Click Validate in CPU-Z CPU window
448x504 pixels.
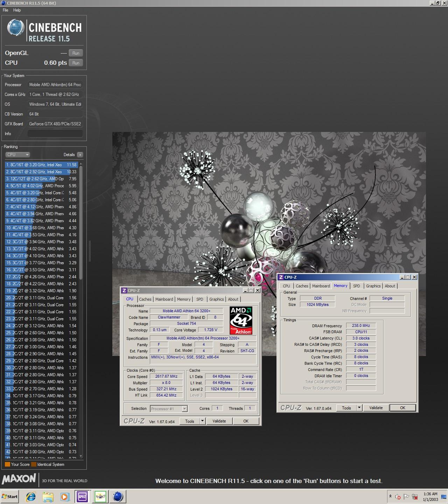click(x=219, y=421)
